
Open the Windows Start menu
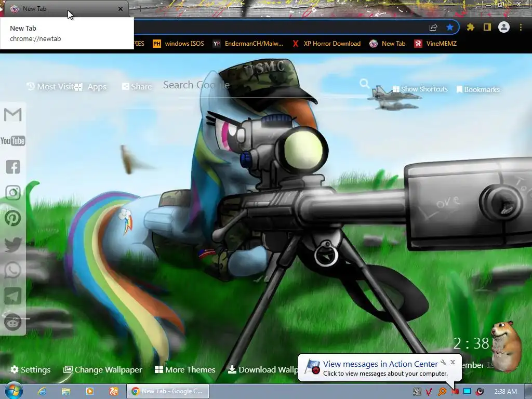point(14,391)
